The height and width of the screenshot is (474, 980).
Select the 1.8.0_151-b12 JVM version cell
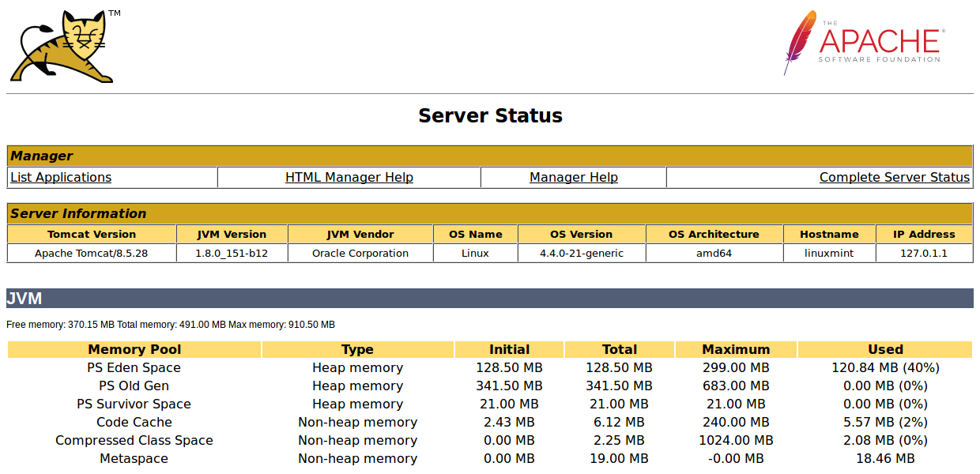pos(232,254)
